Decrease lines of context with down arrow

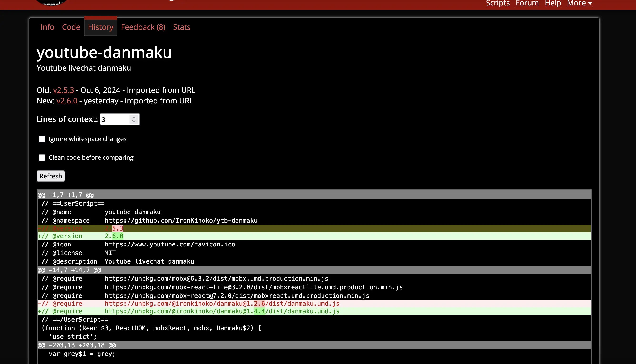click(x=134, y=122)
